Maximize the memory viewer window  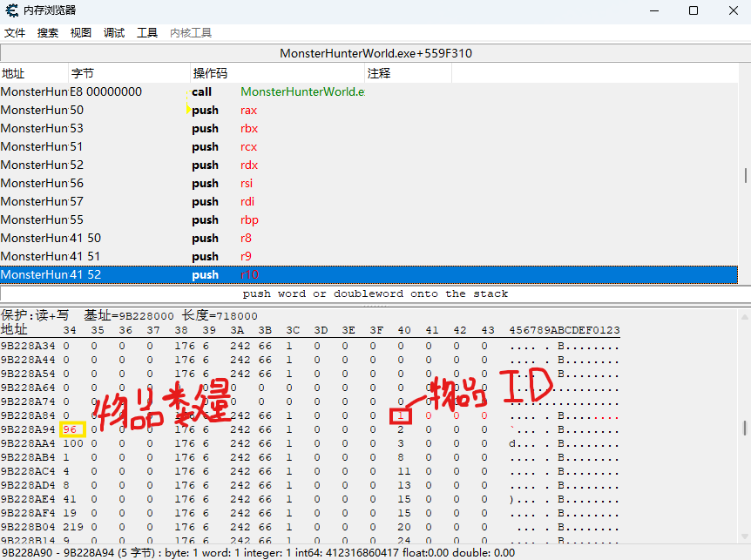tap(693, 10)
